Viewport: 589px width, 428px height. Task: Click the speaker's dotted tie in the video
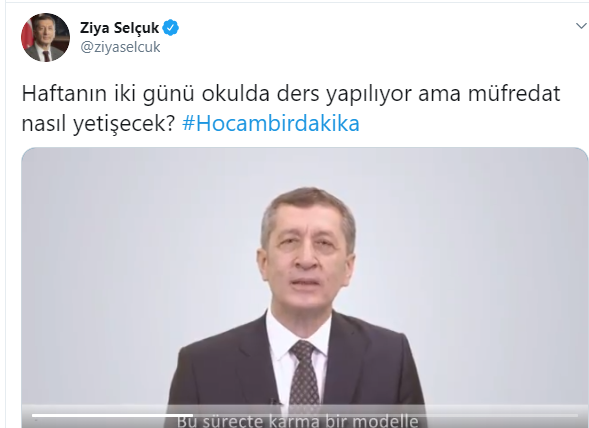(x=304, y=372)
